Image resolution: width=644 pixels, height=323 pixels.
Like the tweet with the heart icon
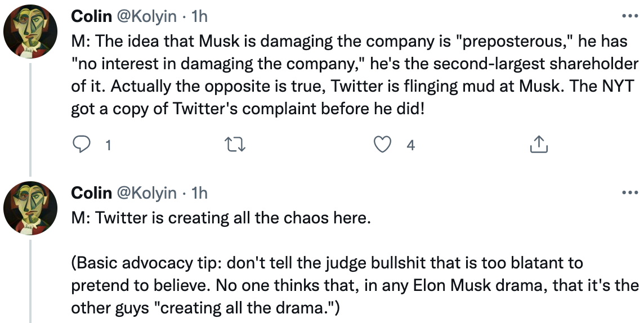[382, 145]
